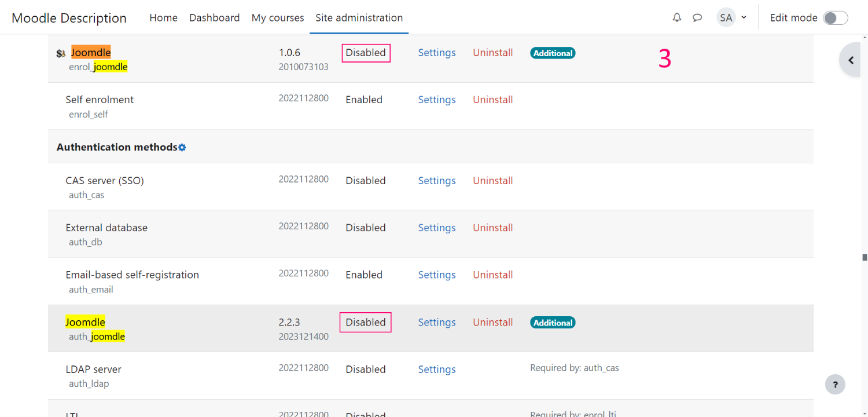Screen dimensions: 868x417
Task: Switch to the Dashboard tab
Action: 214,18
